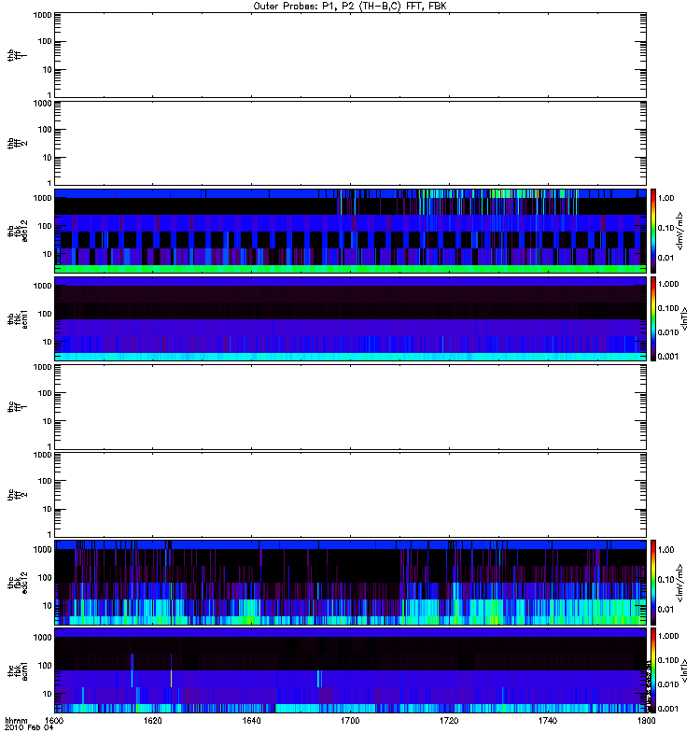The width and height of the screenshot is (700, 747).
Task: Click the thb scm1 nT color bar
Action: tap(653, 318)
